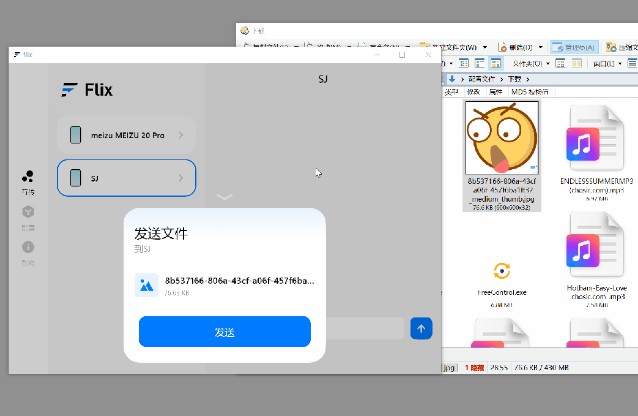Select the Hotham-Easy-Love mp3 file
Viewport: 638px width, 416px height.
(x=596, y=259)
